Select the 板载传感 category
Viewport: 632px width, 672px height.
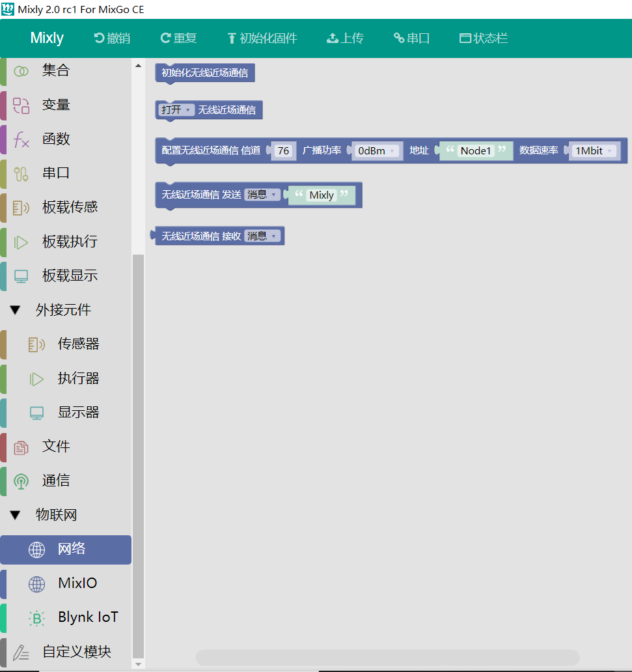coord(66,208)
